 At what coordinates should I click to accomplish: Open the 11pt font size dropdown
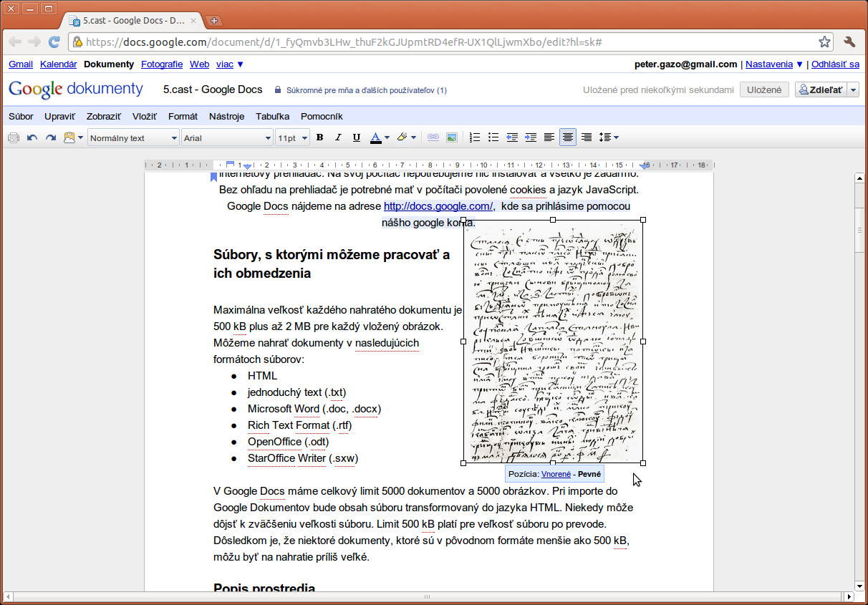click(292, 138)
